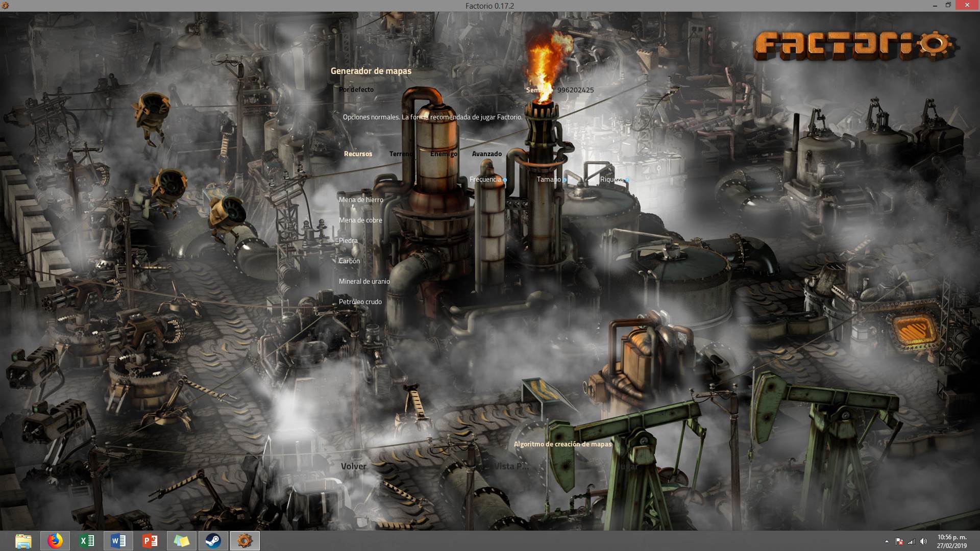Click the info icon next to Riqueza
The width and height of the screenshot is (980, 551).
[x=627, y=180]
